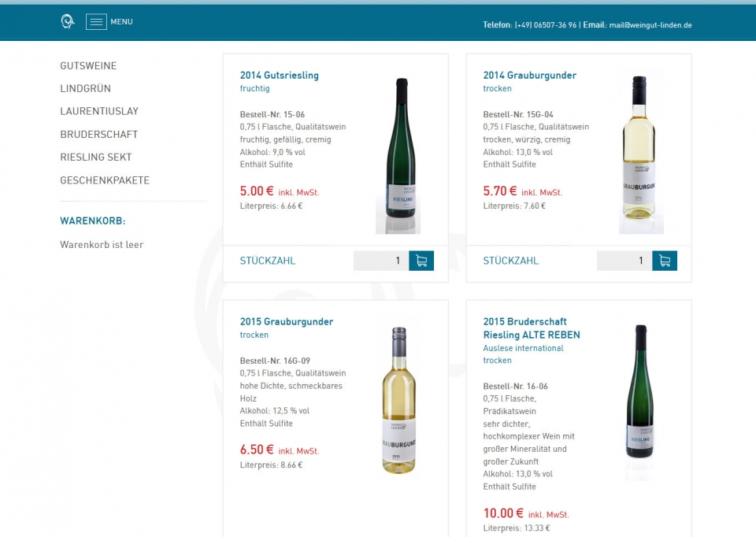The image size is (756, 537).
Task: Click the winery logo icon in header
Action: point(68,22)
